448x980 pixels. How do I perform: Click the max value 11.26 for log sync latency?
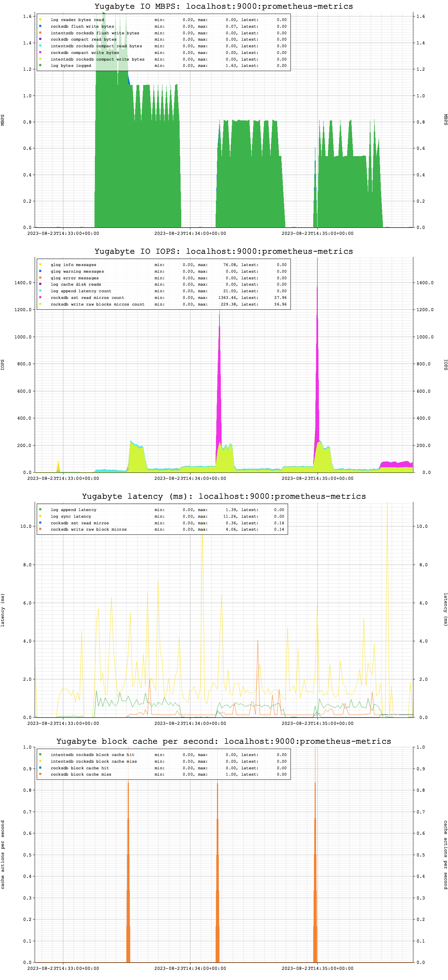[x=230, y=516]
